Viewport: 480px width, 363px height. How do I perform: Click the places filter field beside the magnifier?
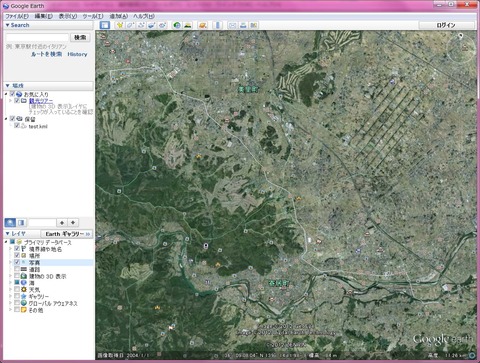[42, 222]
